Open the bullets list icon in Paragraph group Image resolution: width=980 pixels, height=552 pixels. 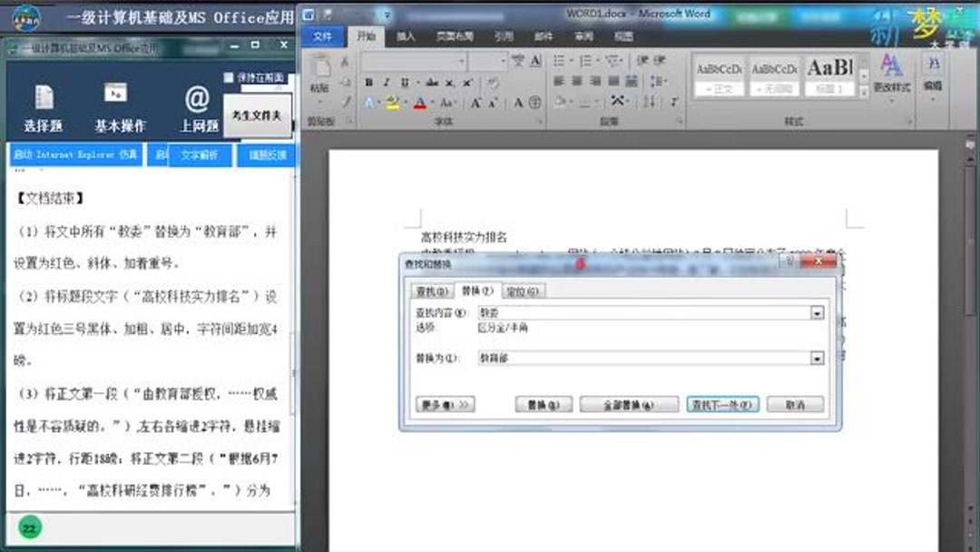click(559, 61)
